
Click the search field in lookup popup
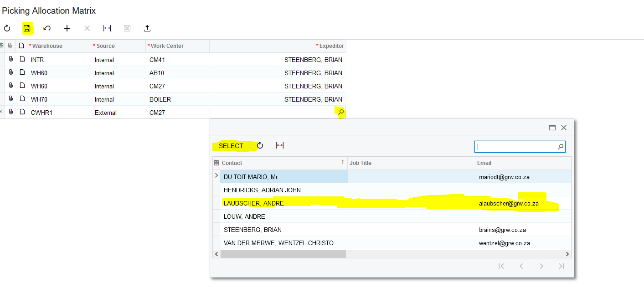(515, 146)
